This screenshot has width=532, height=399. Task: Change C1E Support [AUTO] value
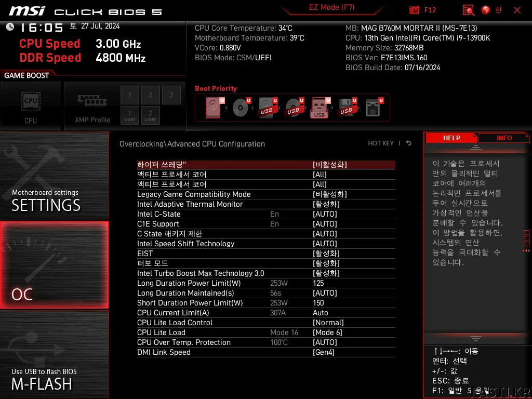tap(325, 224)
